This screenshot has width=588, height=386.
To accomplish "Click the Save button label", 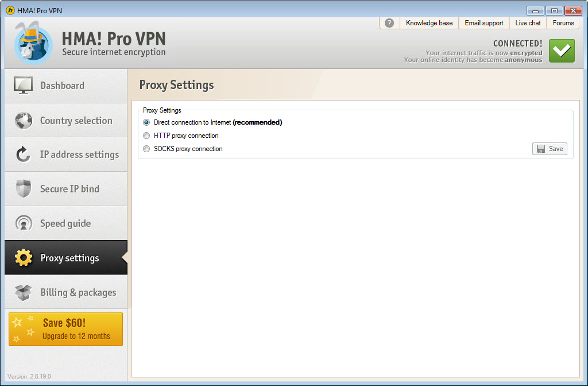I will tap(556, 149).
